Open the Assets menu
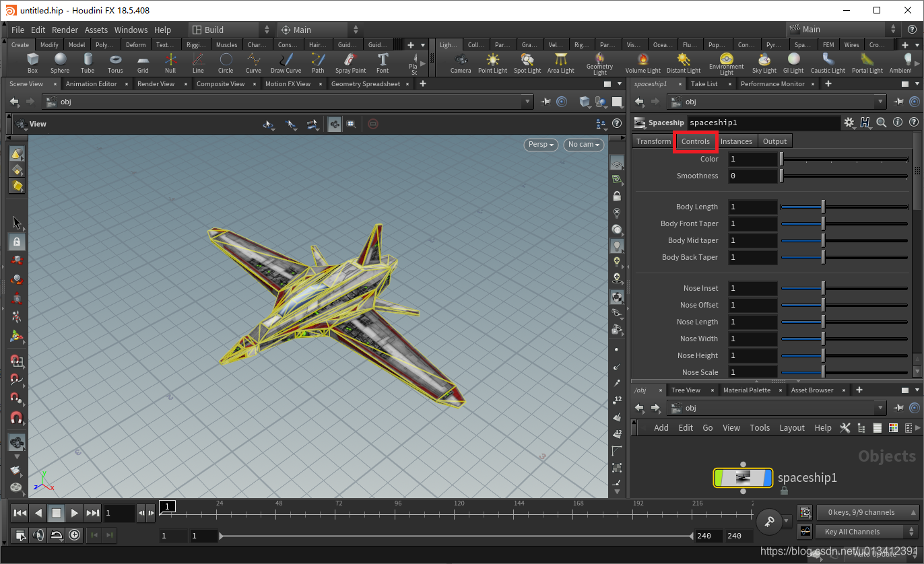Image resolution: width=924 pixels, height=564 pixels. [96, 30]
